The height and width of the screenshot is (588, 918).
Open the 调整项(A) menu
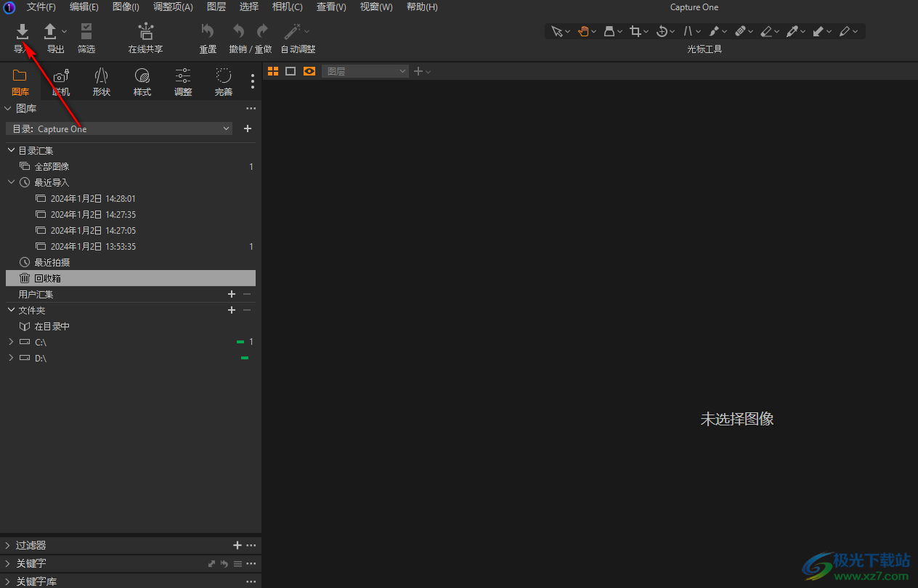coord(173,7)
